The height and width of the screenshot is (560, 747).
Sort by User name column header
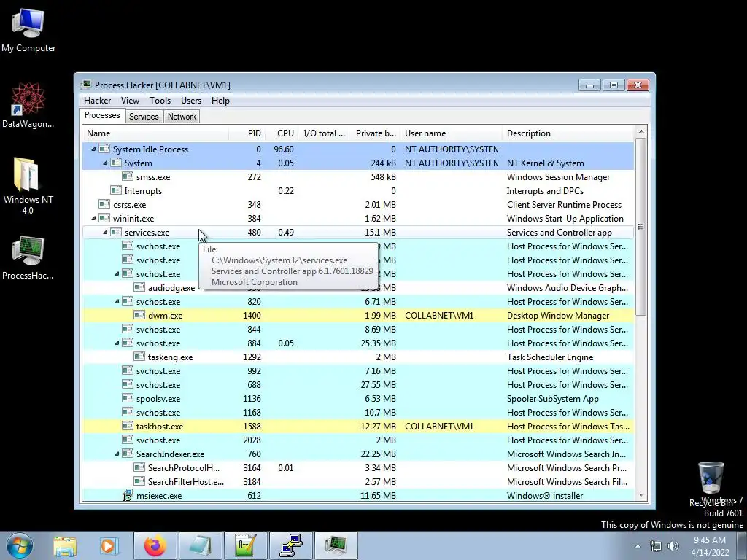(x=452, y=133)
